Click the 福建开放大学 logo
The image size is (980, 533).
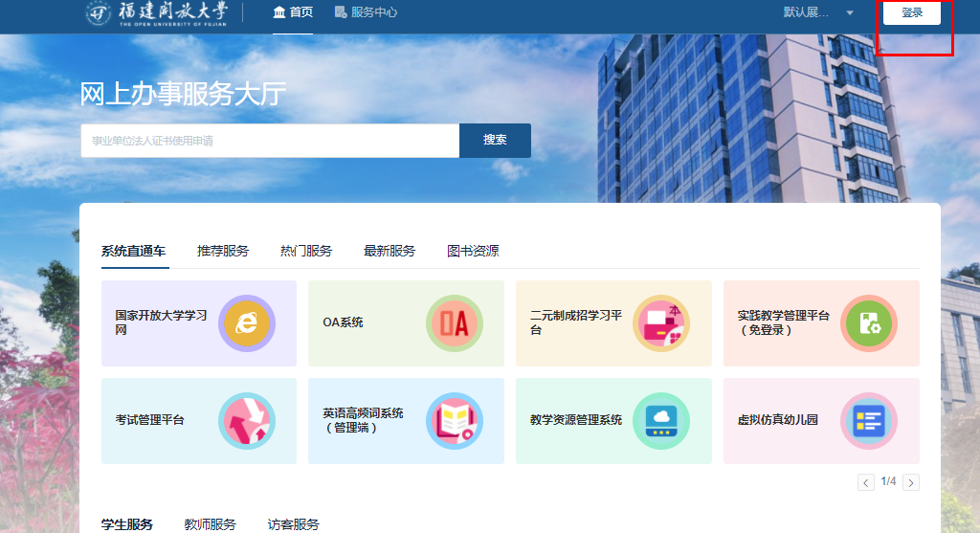[157, 13]
